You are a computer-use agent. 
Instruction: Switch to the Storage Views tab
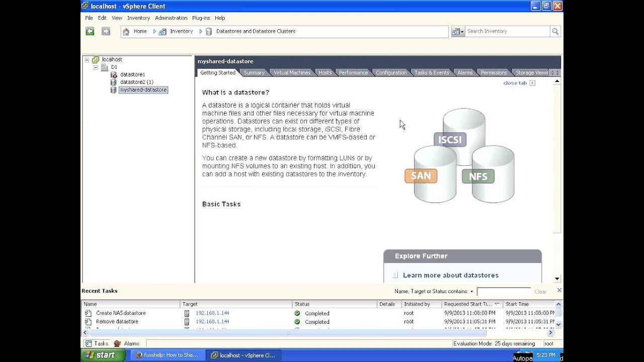tap(531, 73)
